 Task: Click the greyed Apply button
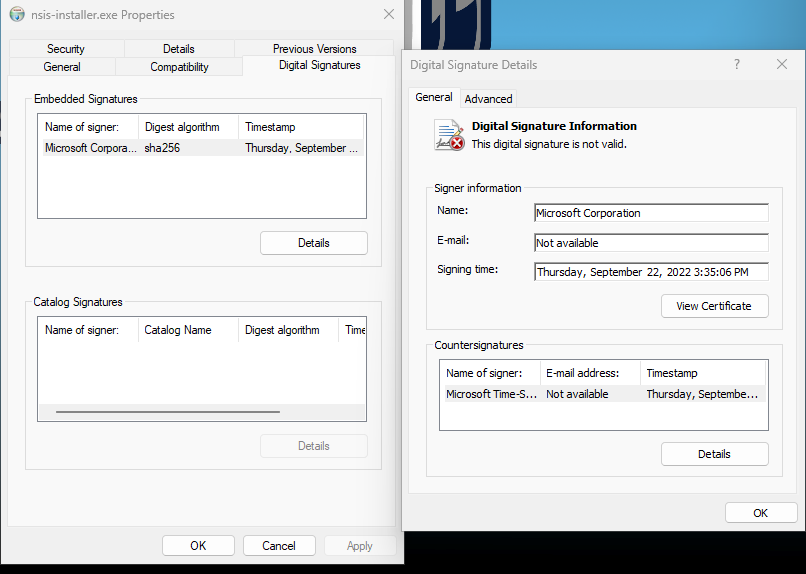point(360,546)
